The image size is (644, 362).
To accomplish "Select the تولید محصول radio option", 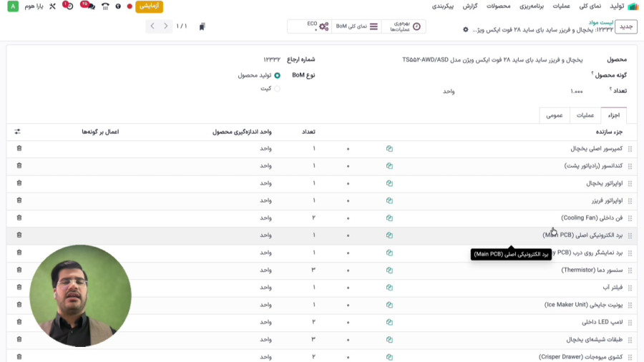I will pyautogui.click(x=277, y=75).
